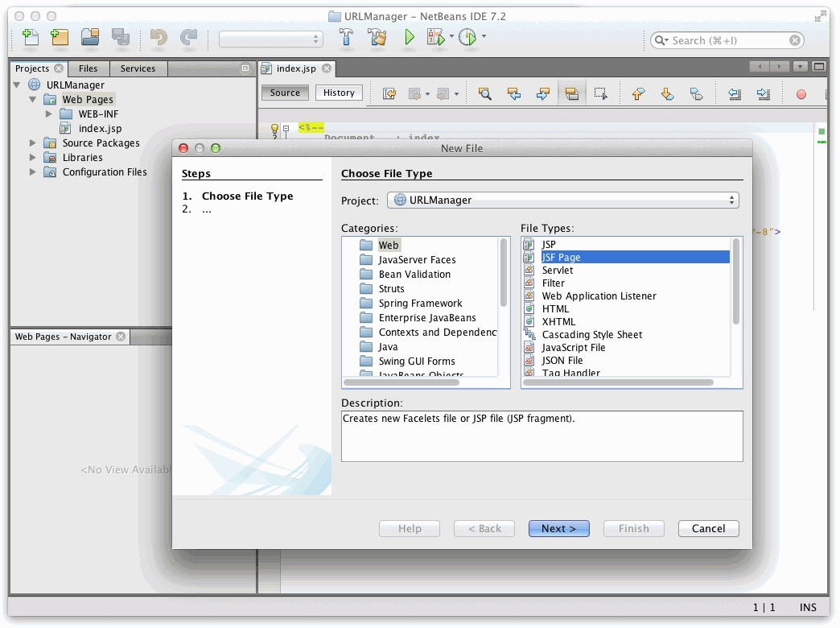The image size is (840, 628).
Task: Click the Profile Project icon
Action: click(467, 37)
